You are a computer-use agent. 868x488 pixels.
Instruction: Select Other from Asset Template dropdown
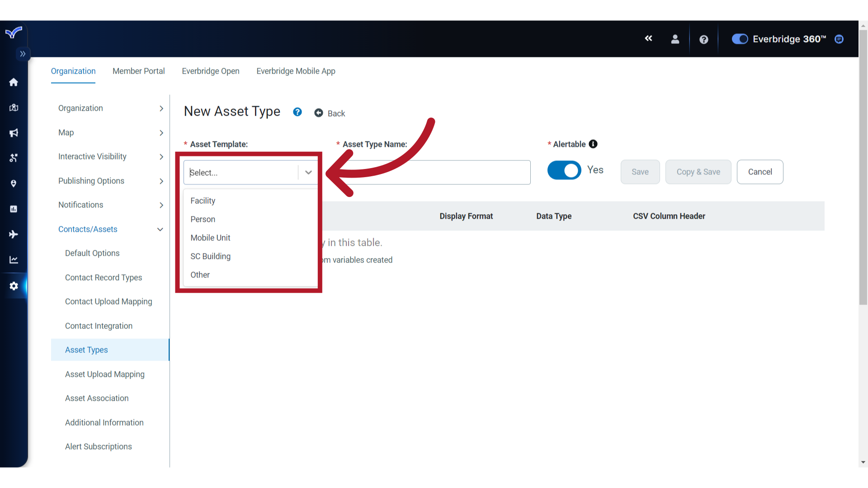(200, 275)
